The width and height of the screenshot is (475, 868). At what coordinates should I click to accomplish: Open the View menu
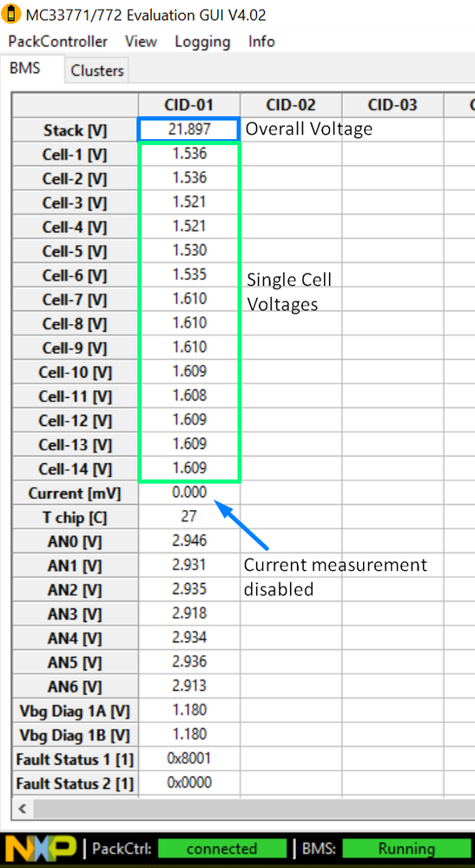[141, 42]
